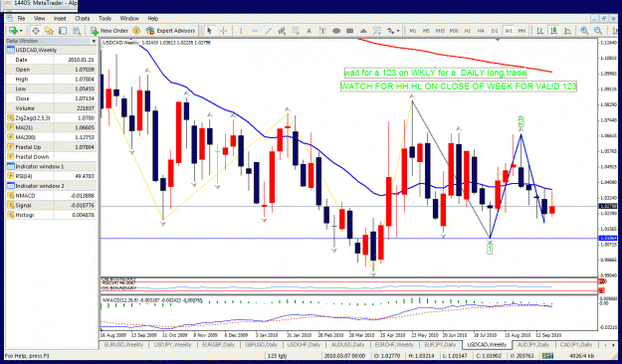Screen dimensions: 622x364
Task: Draw a vertical line tool
Action: click(241, 31)
